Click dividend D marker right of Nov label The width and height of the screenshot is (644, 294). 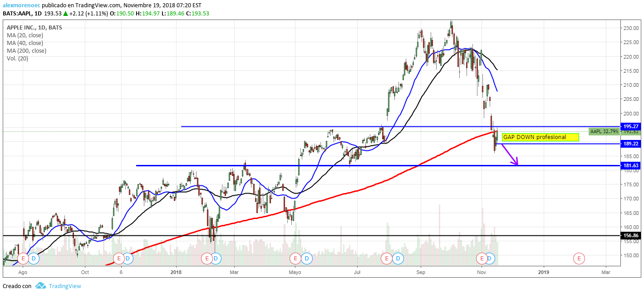[490, 259]
